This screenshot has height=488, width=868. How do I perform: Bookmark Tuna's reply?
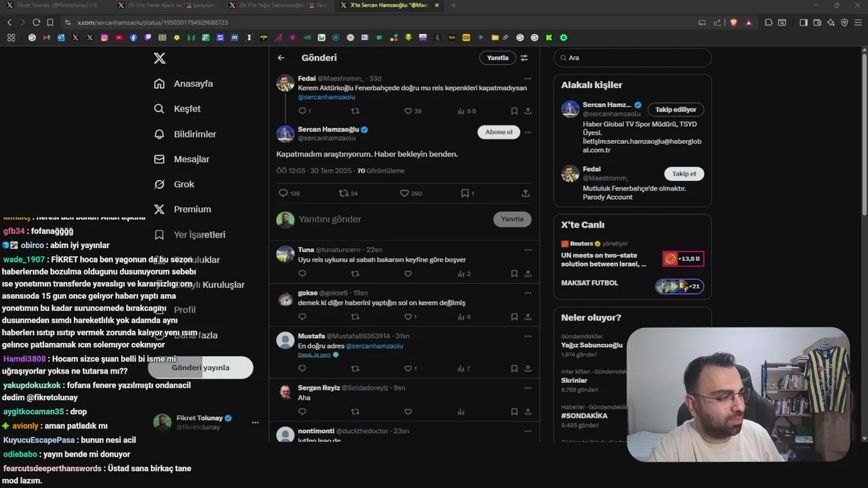click(514, 274)
